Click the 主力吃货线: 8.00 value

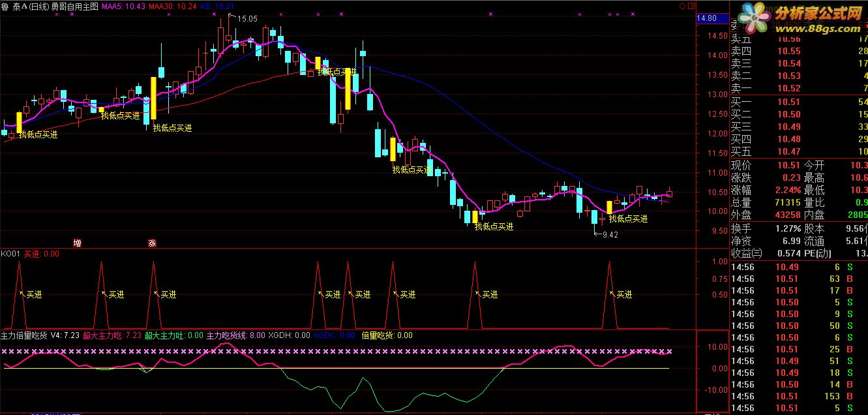[236, 335]
